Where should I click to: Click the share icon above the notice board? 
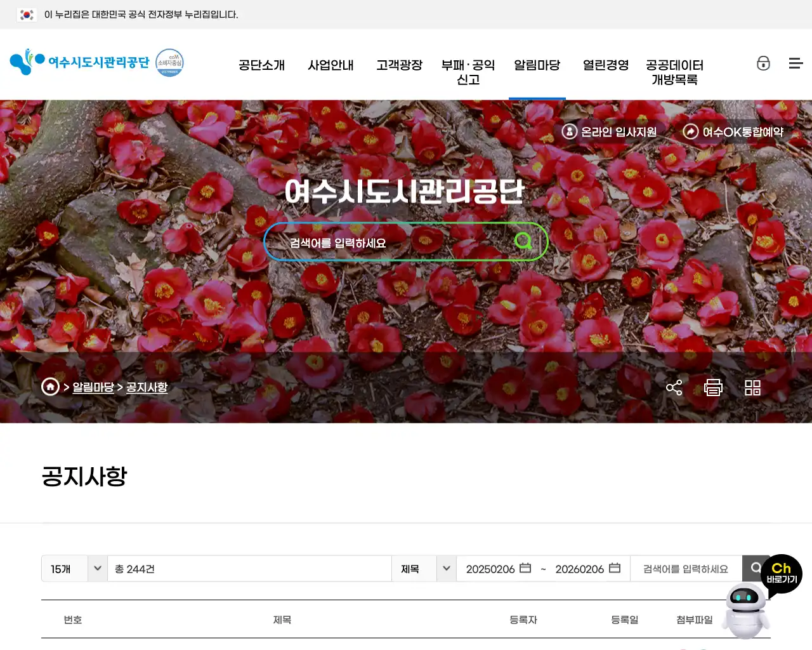[x=674, y=387]
